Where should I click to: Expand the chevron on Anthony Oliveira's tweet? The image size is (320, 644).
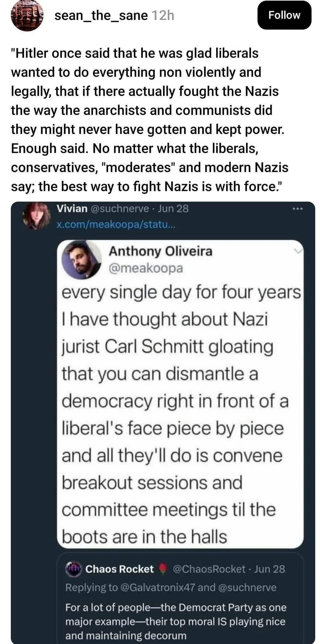pyautogui.click(x=299, y=251)
